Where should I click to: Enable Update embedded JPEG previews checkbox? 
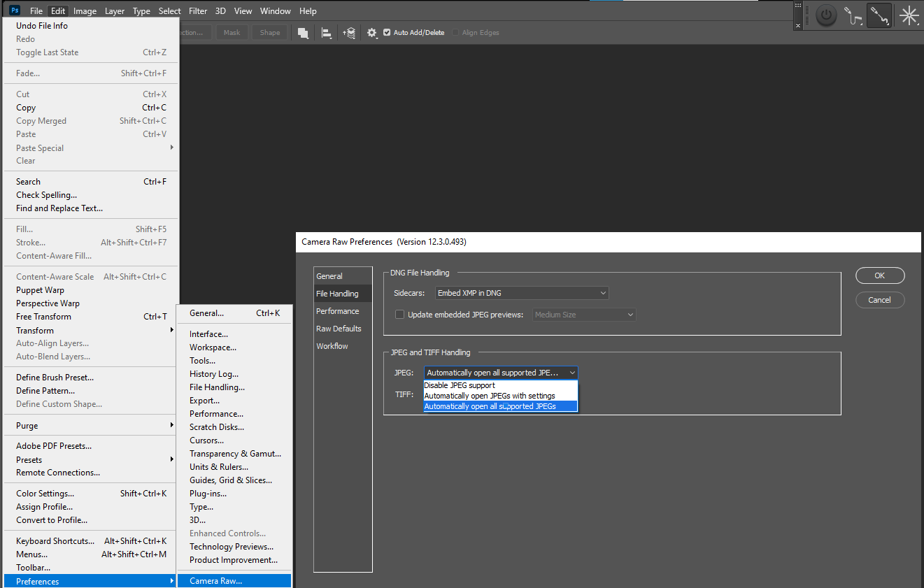[x=399, y=314]
